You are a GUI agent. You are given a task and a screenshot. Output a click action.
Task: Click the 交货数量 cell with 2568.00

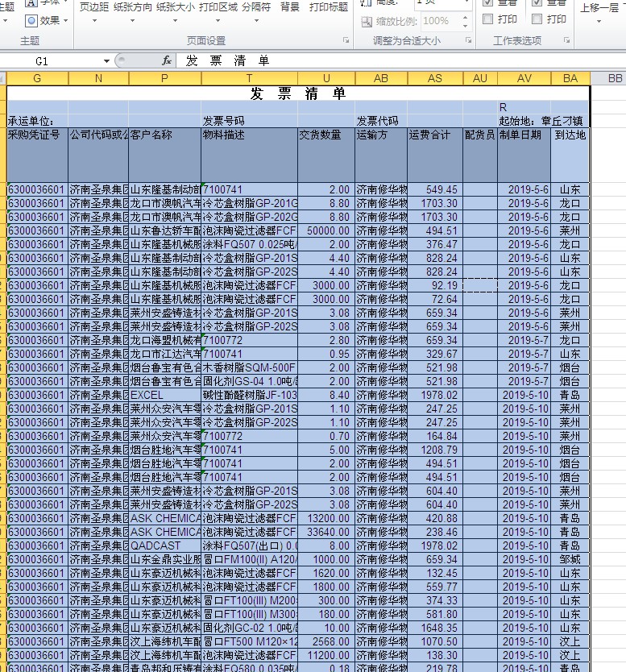tap(326, 641)
